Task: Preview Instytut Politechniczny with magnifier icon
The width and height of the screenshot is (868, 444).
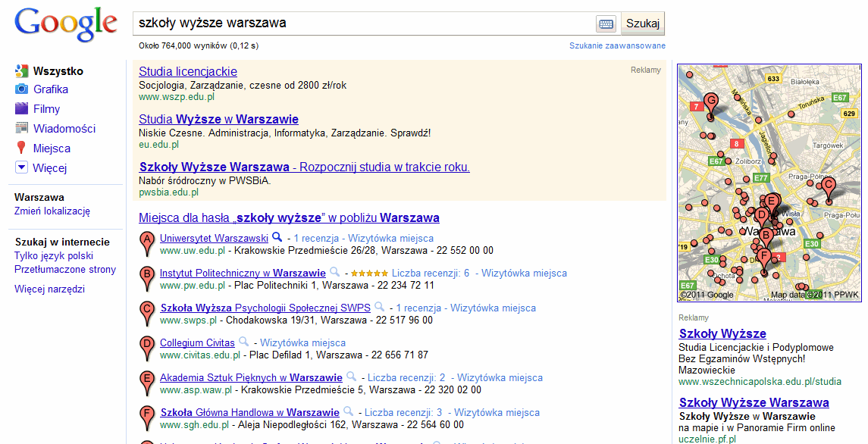Action: (x=335, y=272)
